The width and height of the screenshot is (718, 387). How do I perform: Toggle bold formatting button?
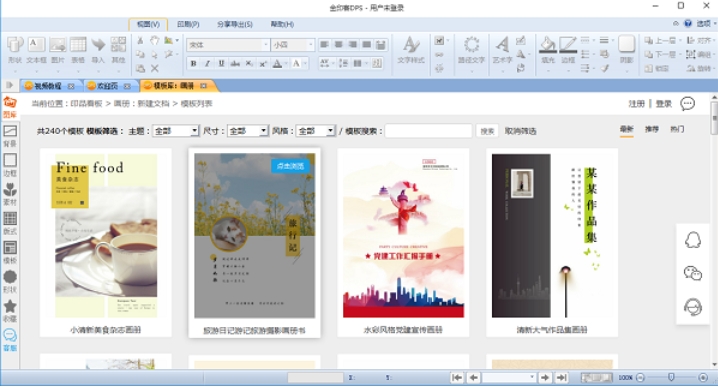click(194, 64)
